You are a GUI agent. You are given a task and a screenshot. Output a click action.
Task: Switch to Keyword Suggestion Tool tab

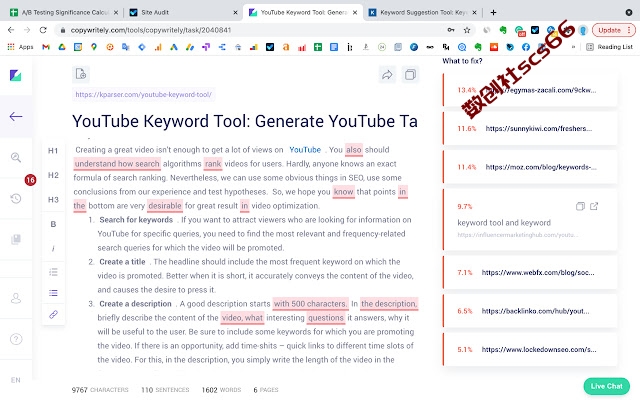[x=422, y=13]
